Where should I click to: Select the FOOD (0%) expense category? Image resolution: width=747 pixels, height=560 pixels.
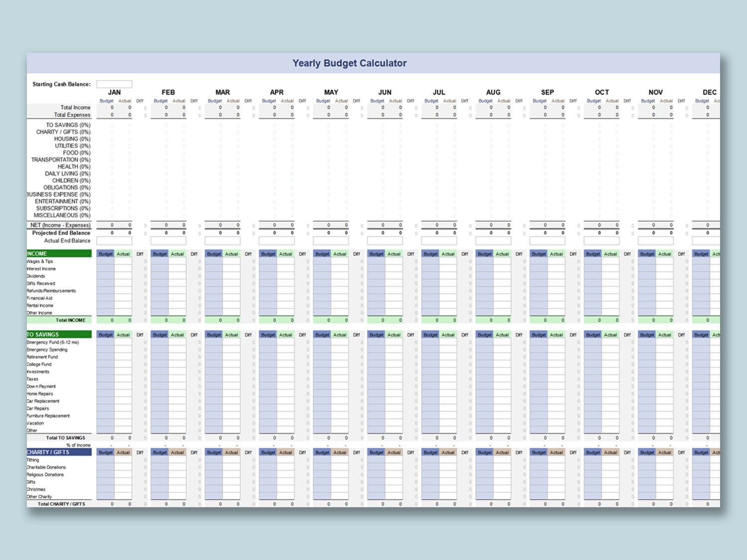click(75, 152)
